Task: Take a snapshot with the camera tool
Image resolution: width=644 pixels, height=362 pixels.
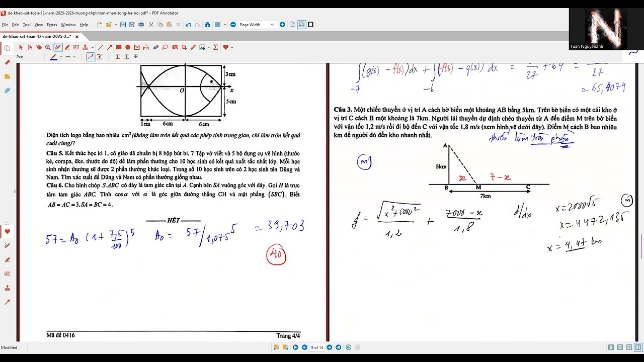Action: [175, 47]
